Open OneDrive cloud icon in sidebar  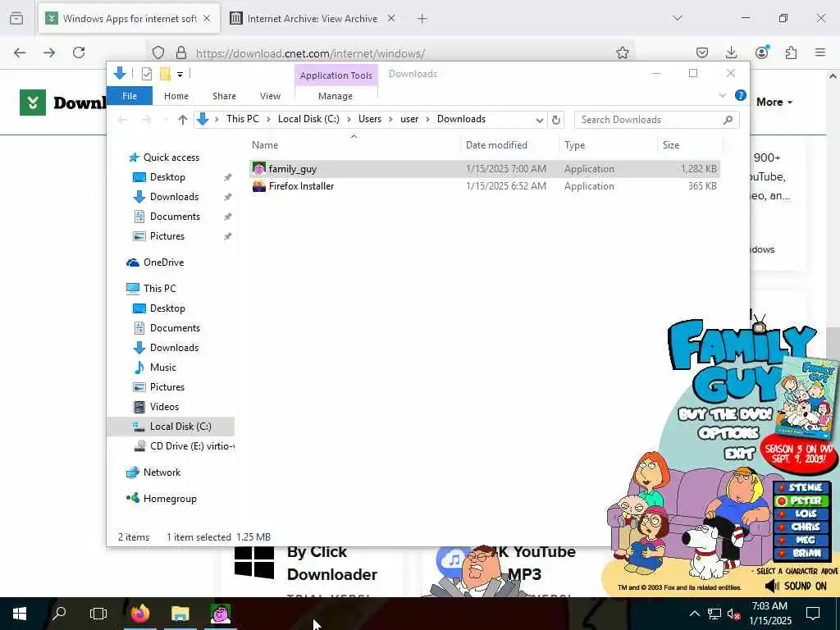(133, 262)
